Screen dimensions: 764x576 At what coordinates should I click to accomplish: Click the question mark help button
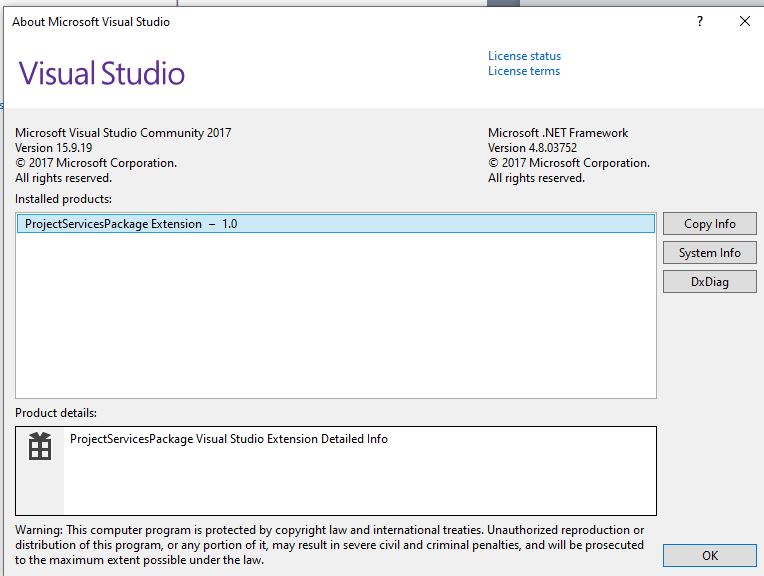[699, 22]
